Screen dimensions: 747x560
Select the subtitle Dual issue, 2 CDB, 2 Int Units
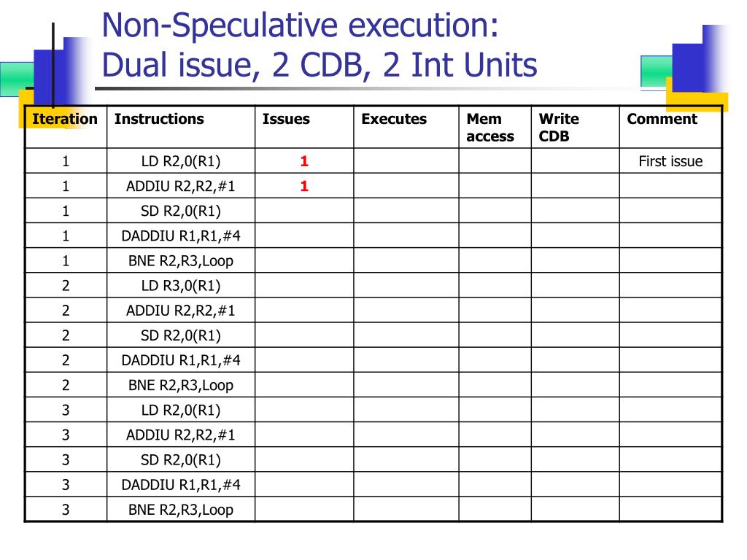click(320, 65)
